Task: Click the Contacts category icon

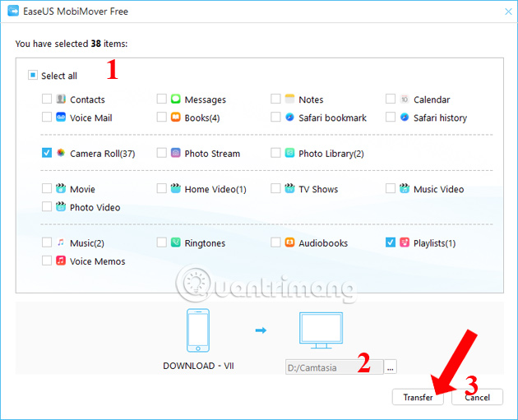Action: tap(61, 99)
